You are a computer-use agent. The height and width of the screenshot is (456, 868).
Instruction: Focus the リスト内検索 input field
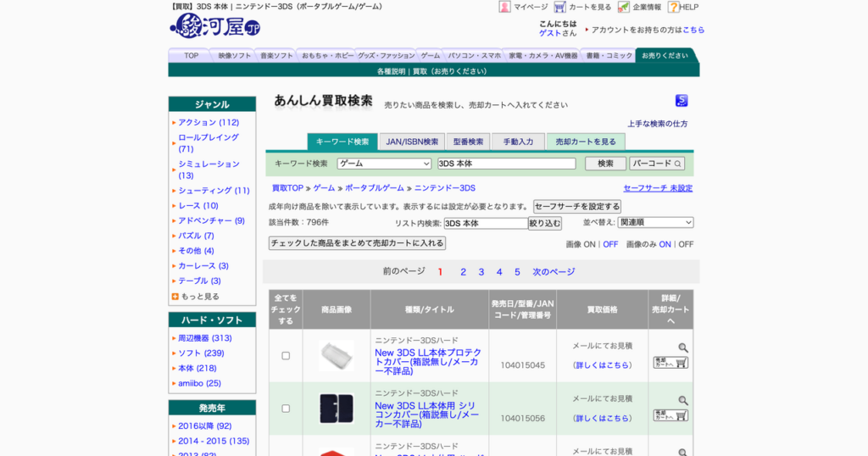pos(486,224)
